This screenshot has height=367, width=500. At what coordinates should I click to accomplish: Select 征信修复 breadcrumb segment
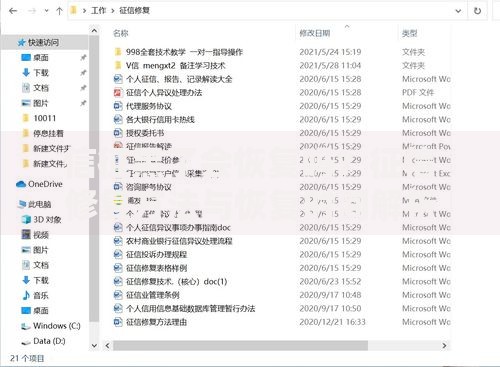[134, 11]
